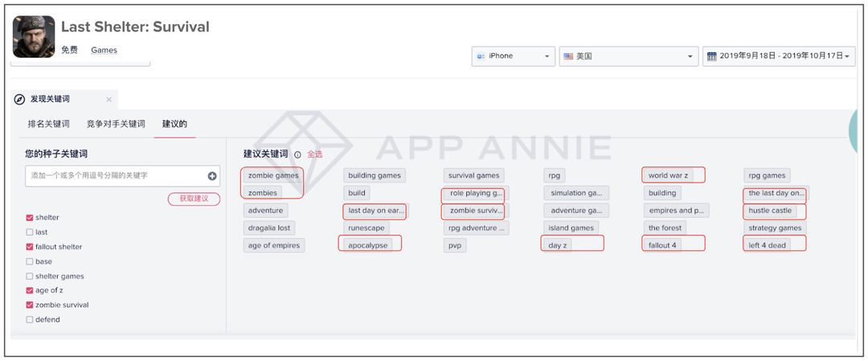Check the last checkbox
The width and height of the screenshot is (868, 361).
coord(30,232)
